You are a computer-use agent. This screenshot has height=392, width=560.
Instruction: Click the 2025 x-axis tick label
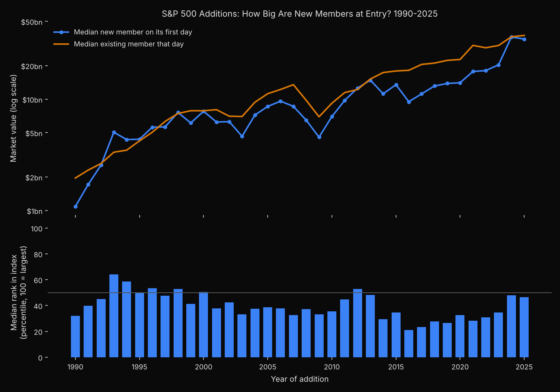click(x=524, y=367)
